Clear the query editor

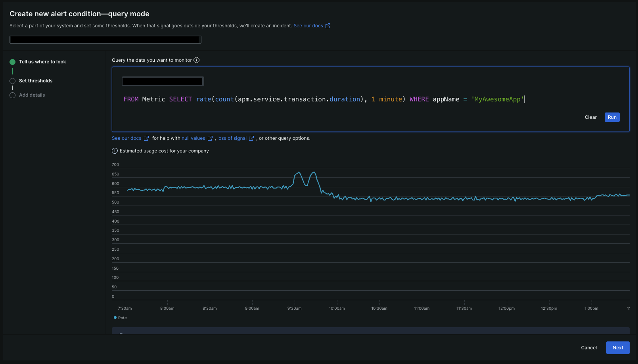click(590, 117)
